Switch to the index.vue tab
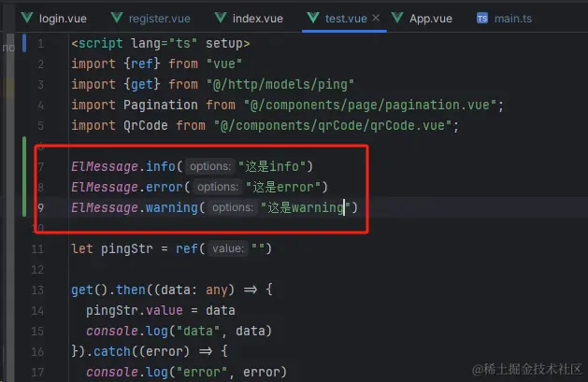 pyautogui.click(x=249, y=18)
